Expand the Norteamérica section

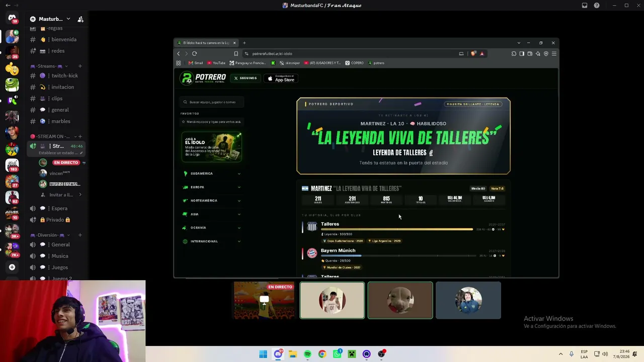[x=212, y=201]
